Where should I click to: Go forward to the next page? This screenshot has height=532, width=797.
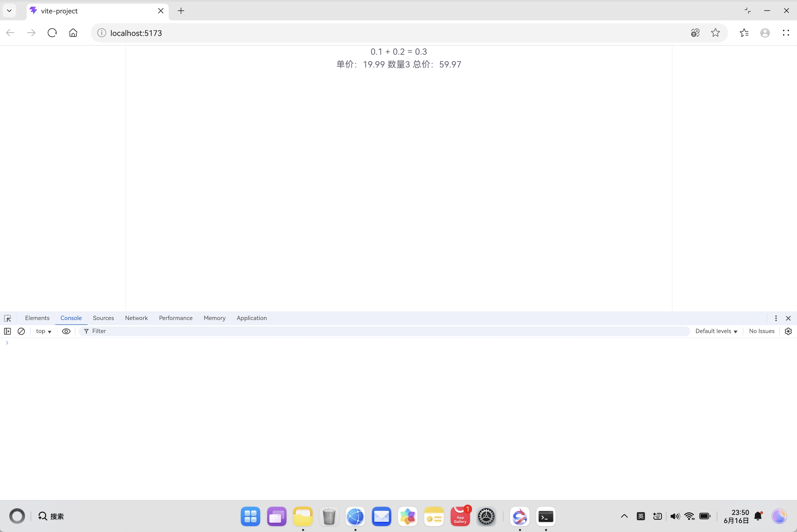(31, 33)
